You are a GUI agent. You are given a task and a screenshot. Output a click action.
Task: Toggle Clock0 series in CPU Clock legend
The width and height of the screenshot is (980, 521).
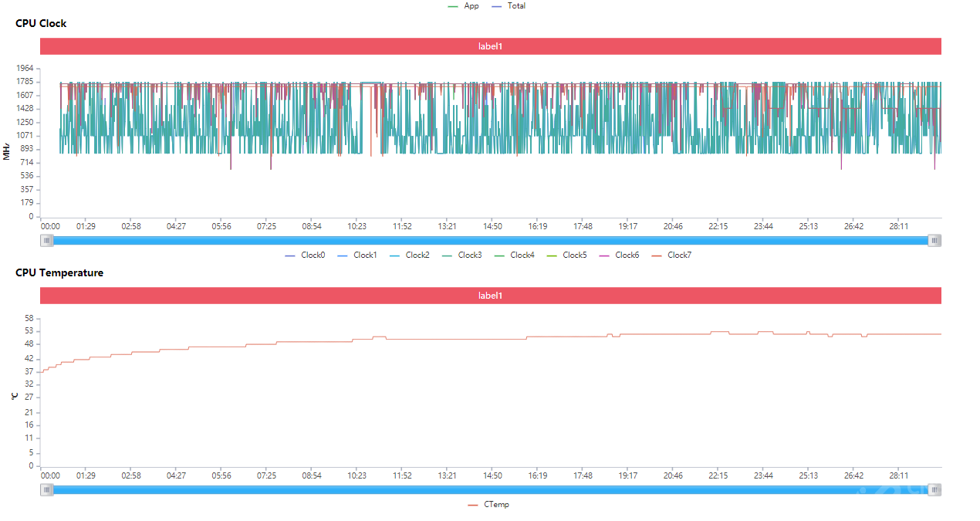306,255
